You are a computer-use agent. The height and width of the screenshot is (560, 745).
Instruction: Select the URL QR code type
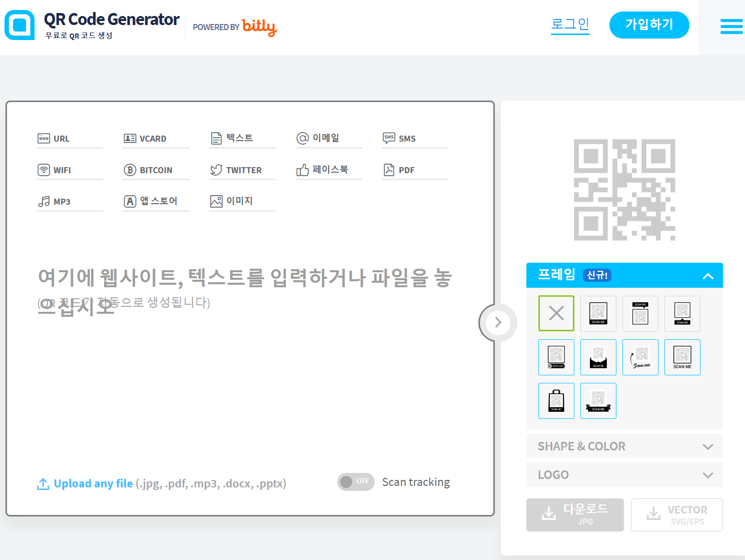point(61,138)
